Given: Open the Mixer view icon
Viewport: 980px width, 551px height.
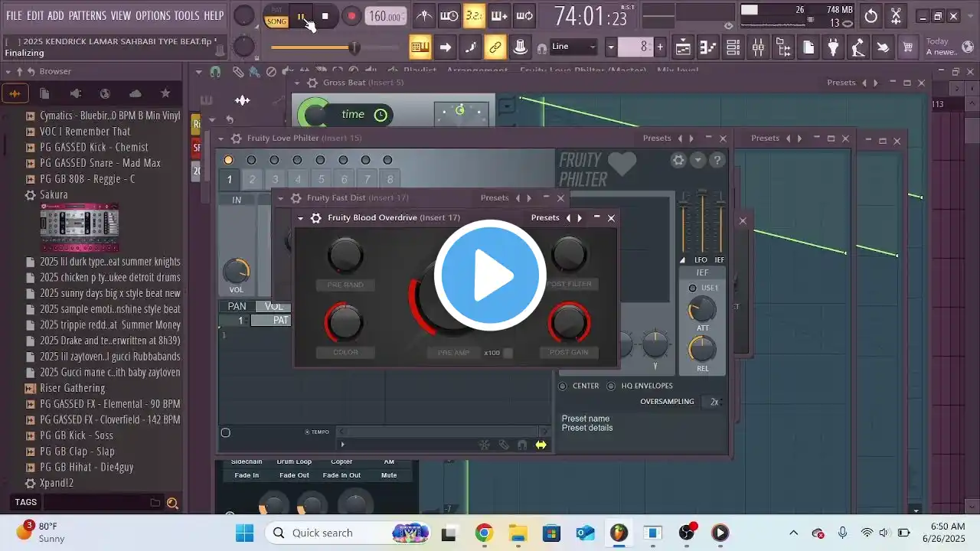Looking at the screenshot, I should click(758, 47).
